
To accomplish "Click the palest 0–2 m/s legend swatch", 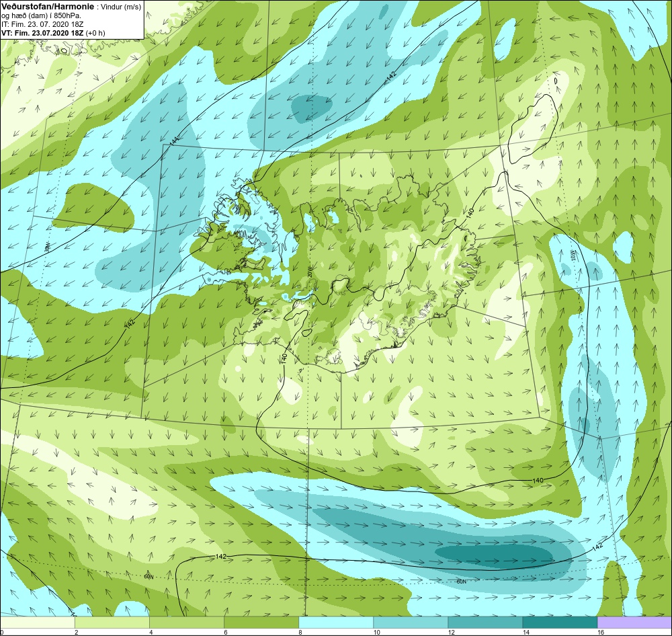I will click(38, 622).
